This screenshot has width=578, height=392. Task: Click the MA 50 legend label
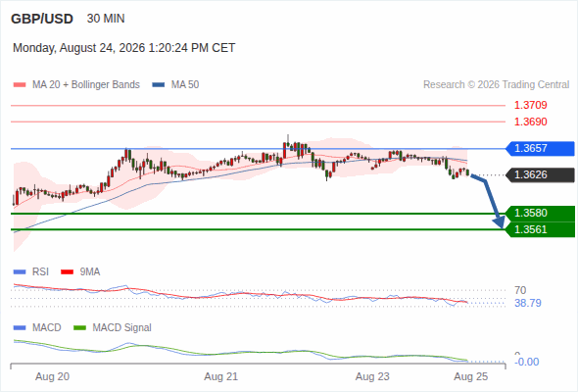(185, 85)
